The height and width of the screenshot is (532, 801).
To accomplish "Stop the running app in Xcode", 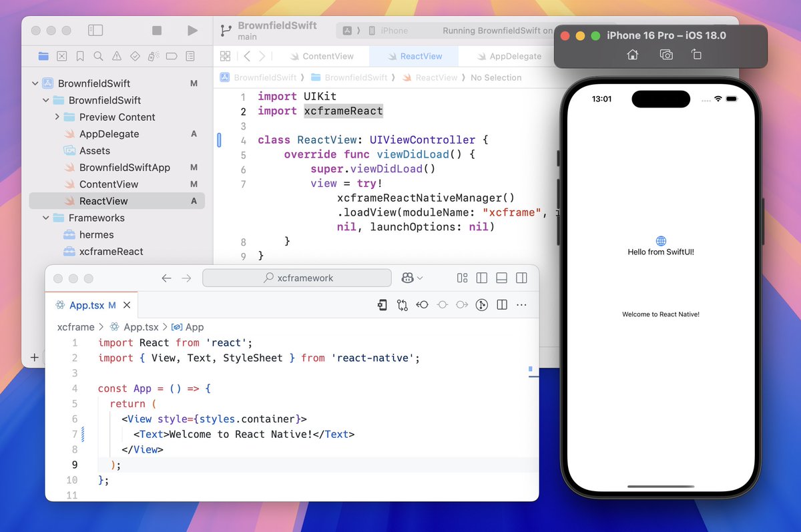I will [x=157, y=31].
